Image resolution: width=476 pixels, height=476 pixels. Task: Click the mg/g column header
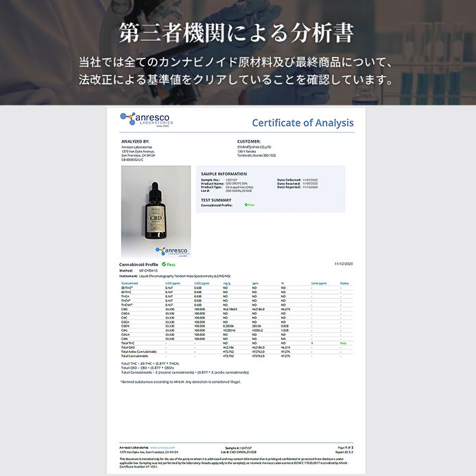tap(227, 283)
